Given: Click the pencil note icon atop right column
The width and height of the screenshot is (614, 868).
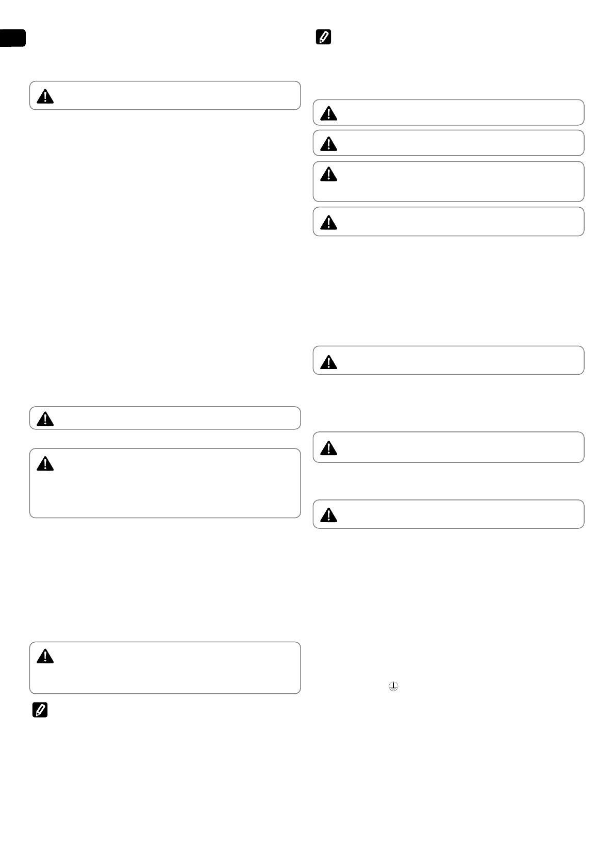Looking at the screenshot, I should [x=323, y=37].
